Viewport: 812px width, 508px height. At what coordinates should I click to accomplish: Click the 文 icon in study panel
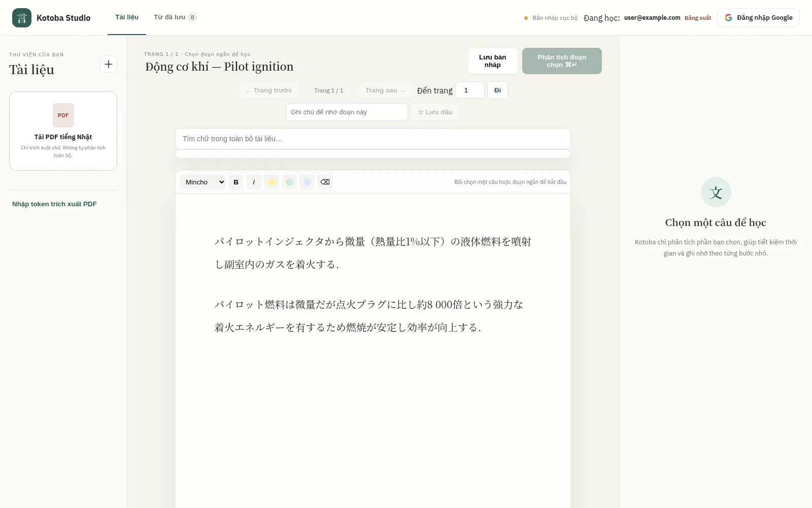(x=716, y=192)
